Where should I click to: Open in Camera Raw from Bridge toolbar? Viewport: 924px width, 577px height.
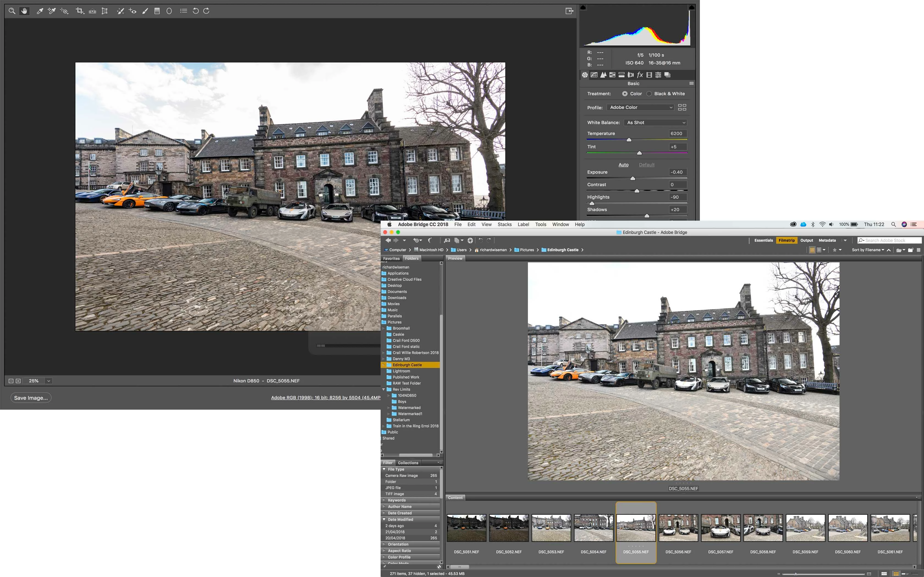pyautogui.click(x=470, y=240)
